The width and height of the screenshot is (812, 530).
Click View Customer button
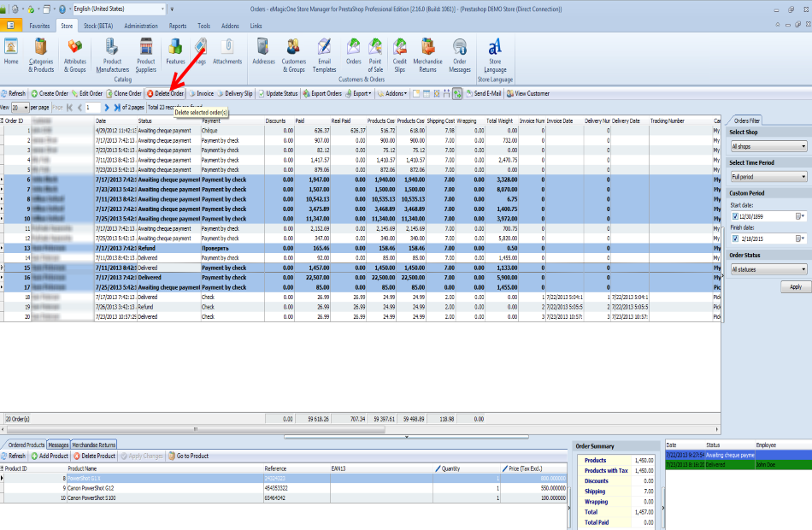point(527,94)
